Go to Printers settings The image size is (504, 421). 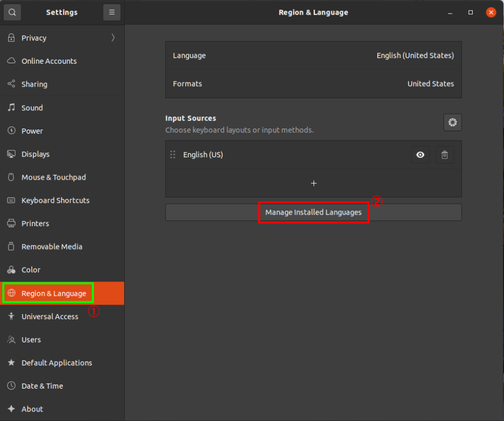point(62,224)
